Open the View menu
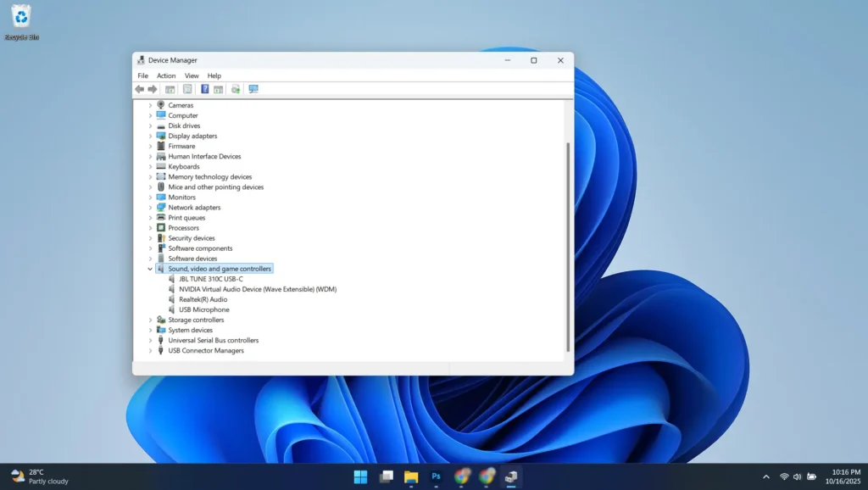Image resolution: width=868 pixels, height=490 pixels. (191, 75)
